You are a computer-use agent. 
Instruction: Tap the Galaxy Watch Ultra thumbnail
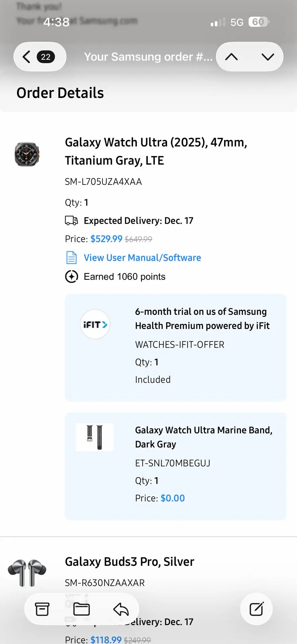tap(27, 154)
